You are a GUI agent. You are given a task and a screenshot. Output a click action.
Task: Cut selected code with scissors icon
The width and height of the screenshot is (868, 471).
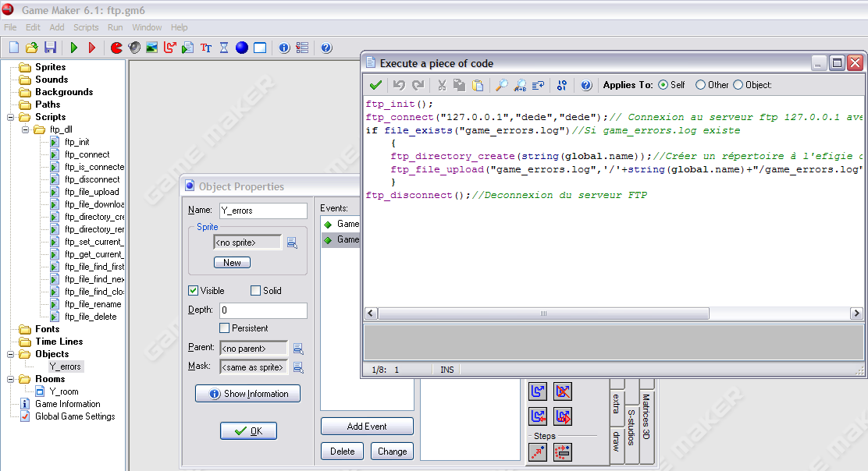[441, 85]
